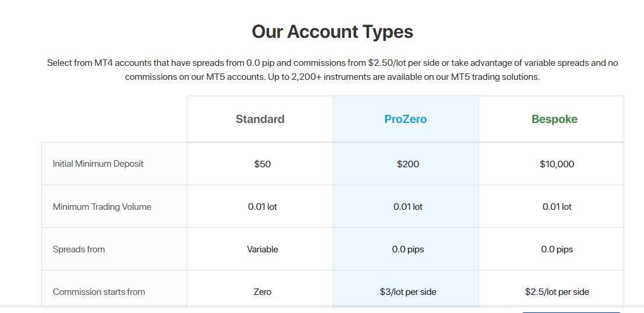The image size is (644, 313).
Task: Click the Zero commission cell
Action: (x=262, y=291)
